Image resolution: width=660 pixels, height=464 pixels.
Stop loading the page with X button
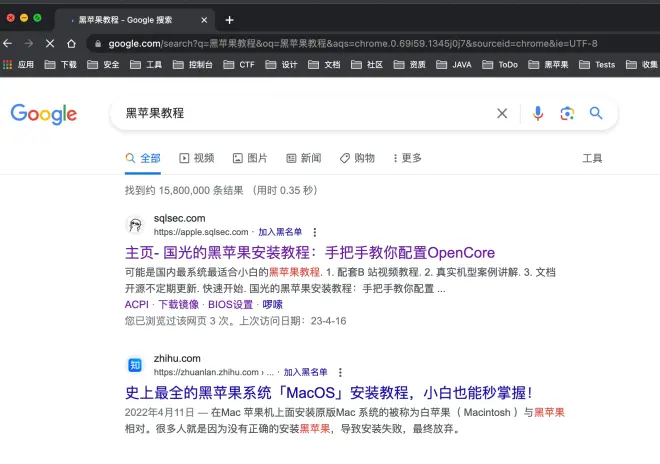50,43
